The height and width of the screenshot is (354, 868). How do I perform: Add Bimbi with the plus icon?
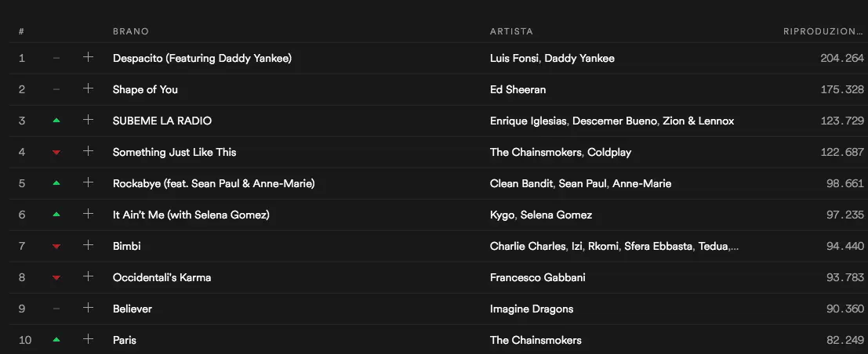(88, 245)
